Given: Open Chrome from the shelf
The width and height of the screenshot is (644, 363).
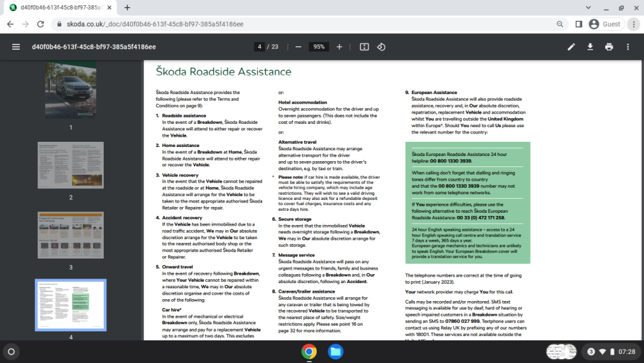Looking at the screenshot, I should 309,352.
